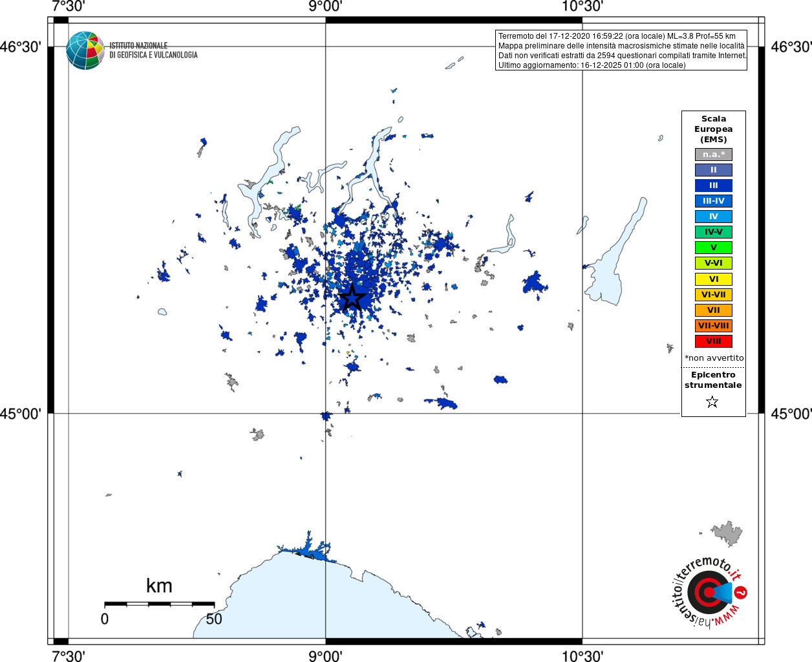Click the 'Scala Europea (EMS)' legend title

click(714, 129)
